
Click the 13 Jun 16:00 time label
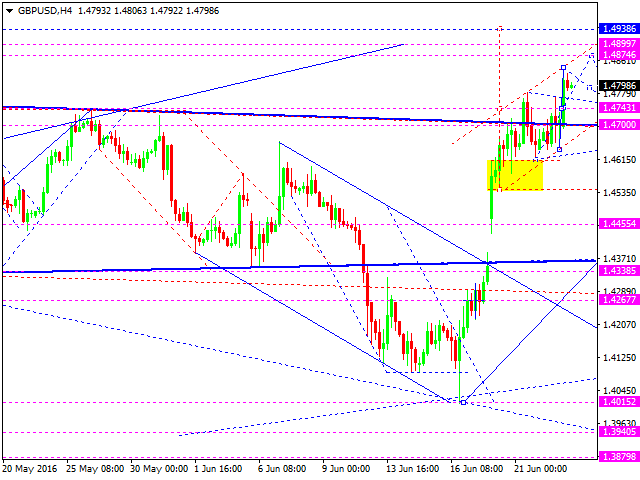[x=413, y=469]
